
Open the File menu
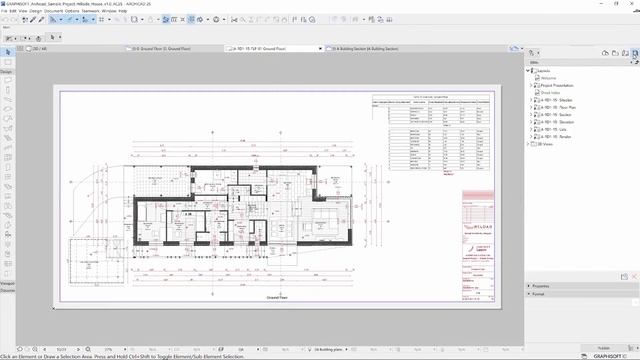[x=4, y=11]
